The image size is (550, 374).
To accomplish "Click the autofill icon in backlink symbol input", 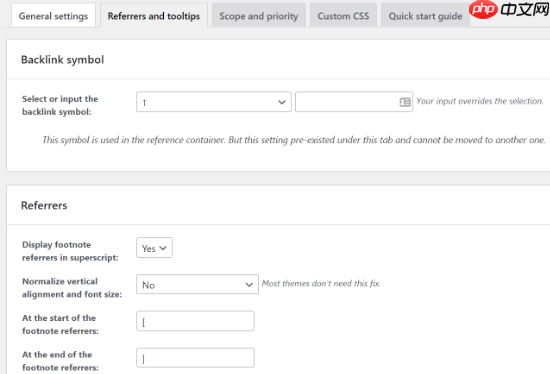I will pos(405,102).
